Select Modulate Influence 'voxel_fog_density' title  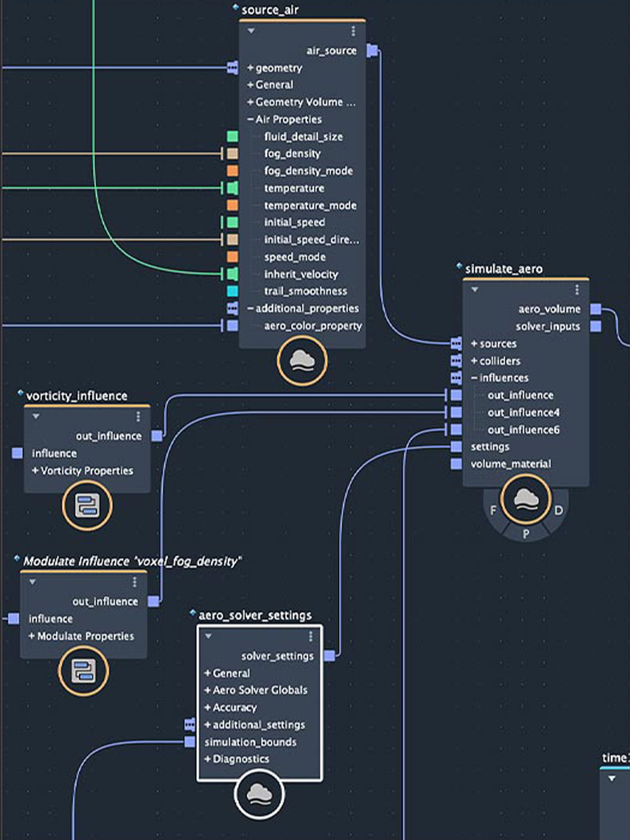132,561
